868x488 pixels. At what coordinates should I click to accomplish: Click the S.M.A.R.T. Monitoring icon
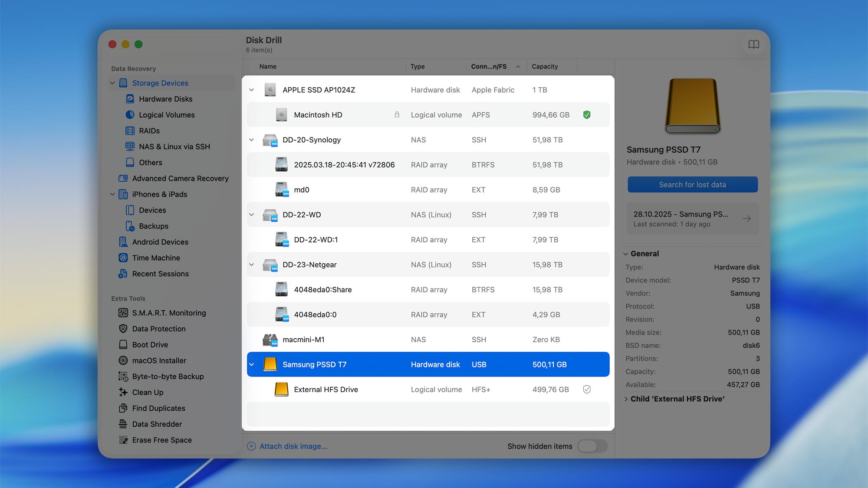(x=123, y=313)
